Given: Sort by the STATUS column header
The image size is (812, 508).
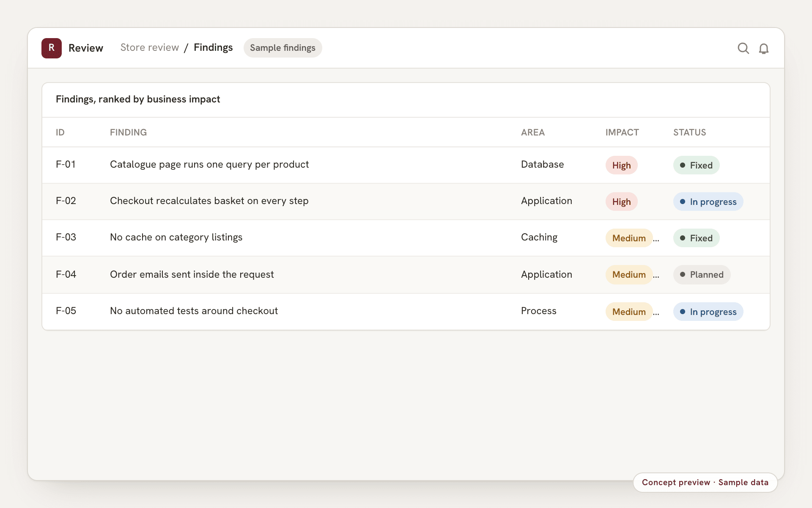Looking at the screenshot, I should tap(689, 133).
